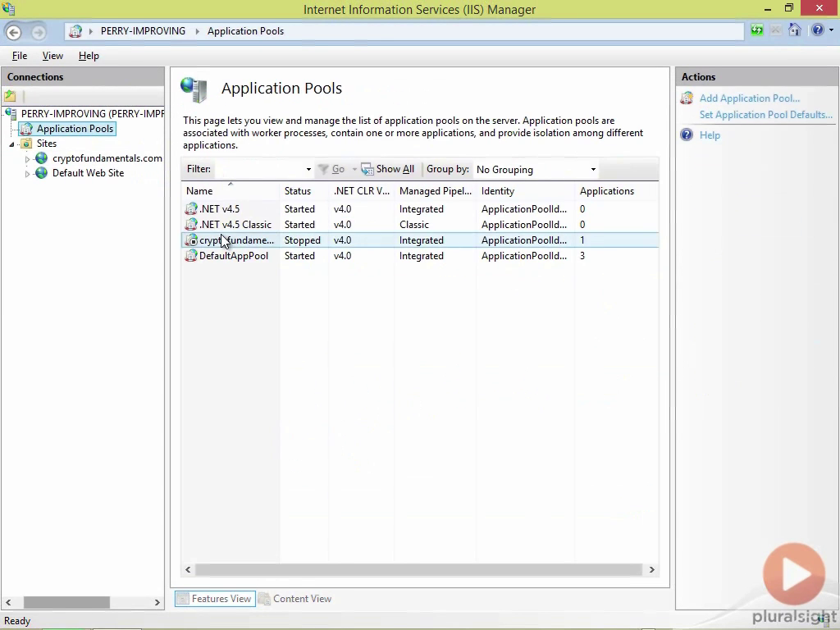Click the Forward navigation arrow
The image size is (840, 630).
[38, 32]
